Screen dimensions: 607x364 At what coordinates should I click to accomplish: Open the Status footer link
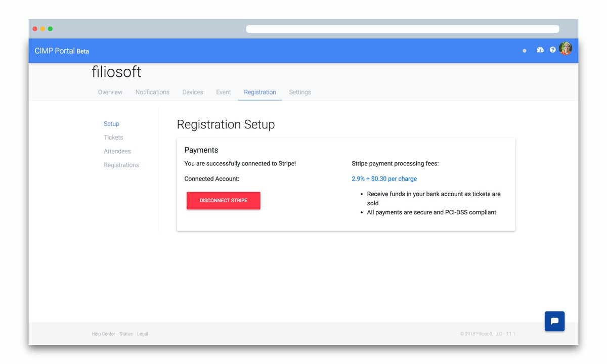pos(126,334)
